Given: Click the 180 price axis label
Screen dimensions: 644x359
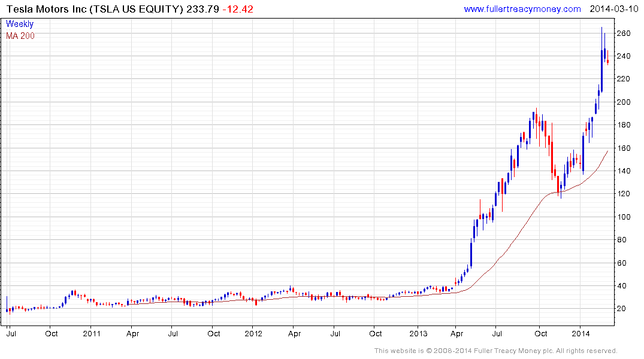Looking at the screenshot, I should (624, 125).
